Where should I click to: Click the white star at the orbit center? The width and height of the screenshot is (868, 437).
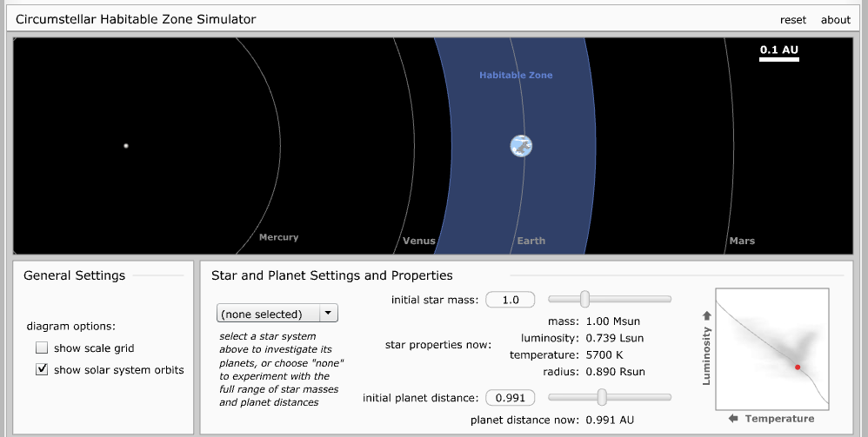coord(126,146)
